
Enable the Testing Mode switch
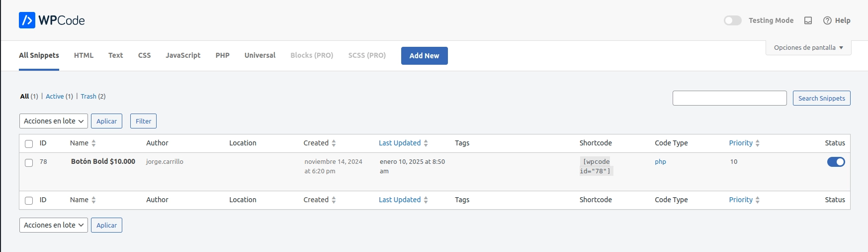click(x=732, y=20)
